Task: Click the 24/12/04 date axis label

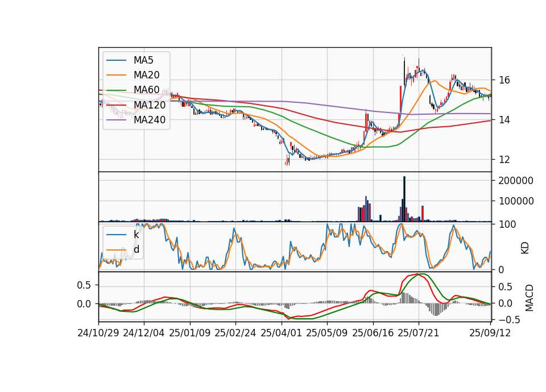Action: [144, 333]
